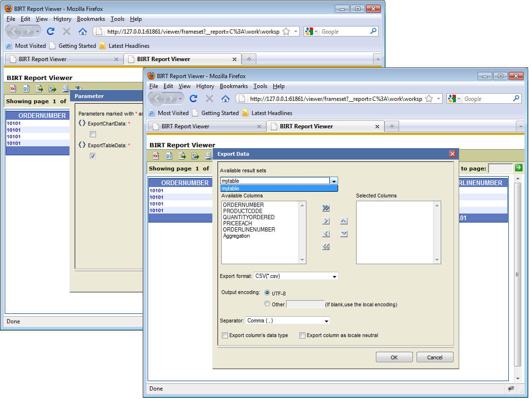Move selected column up

(344, 221)
